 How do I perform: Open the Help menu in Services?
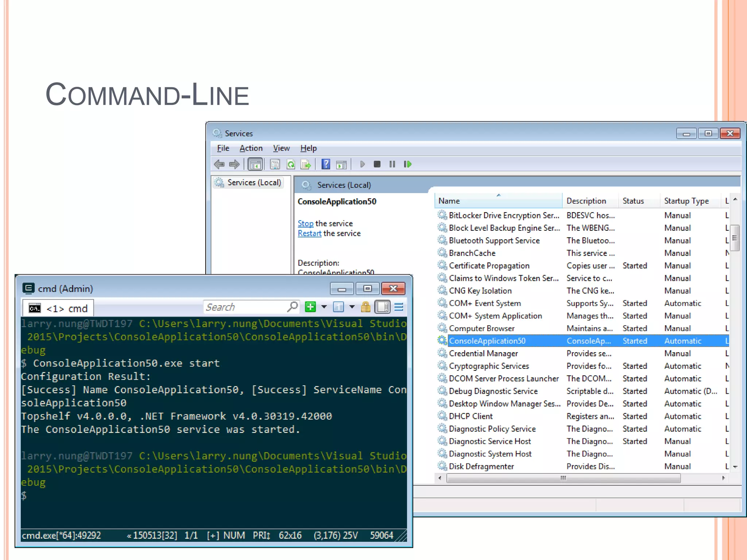point(309,148)
